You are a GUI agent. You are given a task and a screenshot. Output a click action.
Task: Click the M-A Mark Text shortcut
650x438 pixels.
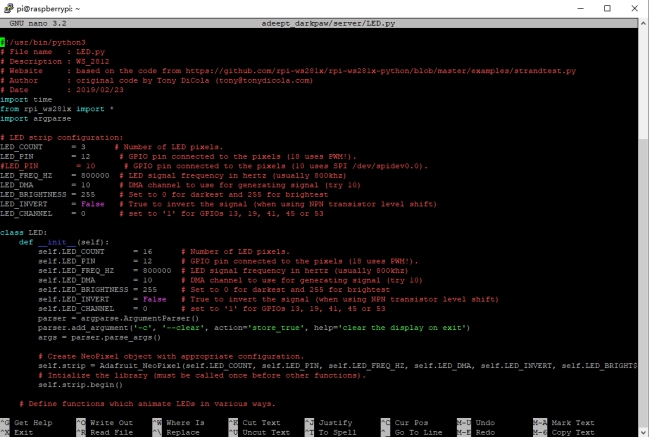(x=564, y=423)
